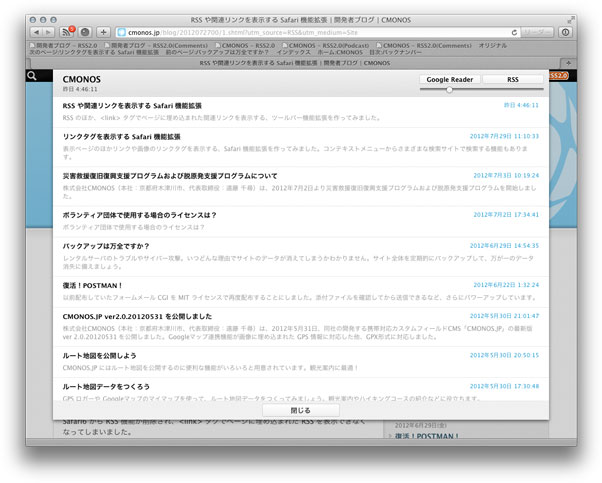Open entry バックアップは万全ですか？

106,246
